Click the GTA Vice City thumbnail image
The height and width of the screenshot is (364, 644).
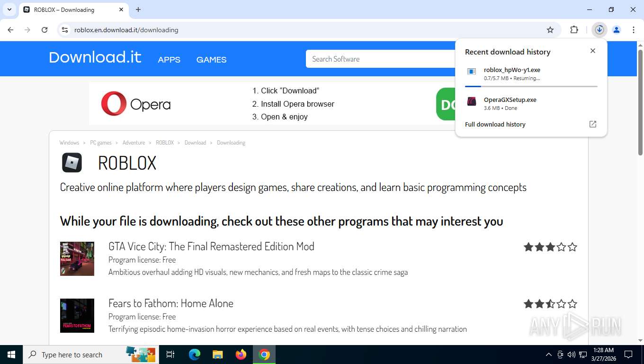click(77, 259)
